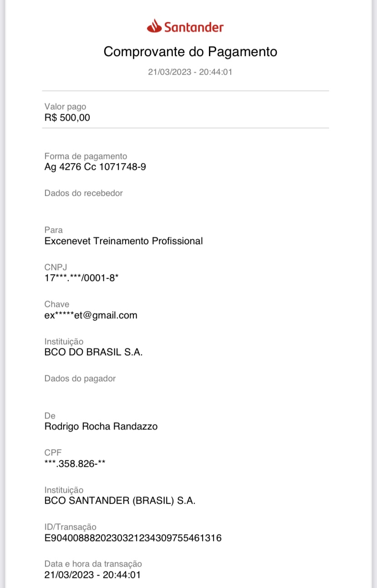Click the masked CNPJ number

coord(82,278)
